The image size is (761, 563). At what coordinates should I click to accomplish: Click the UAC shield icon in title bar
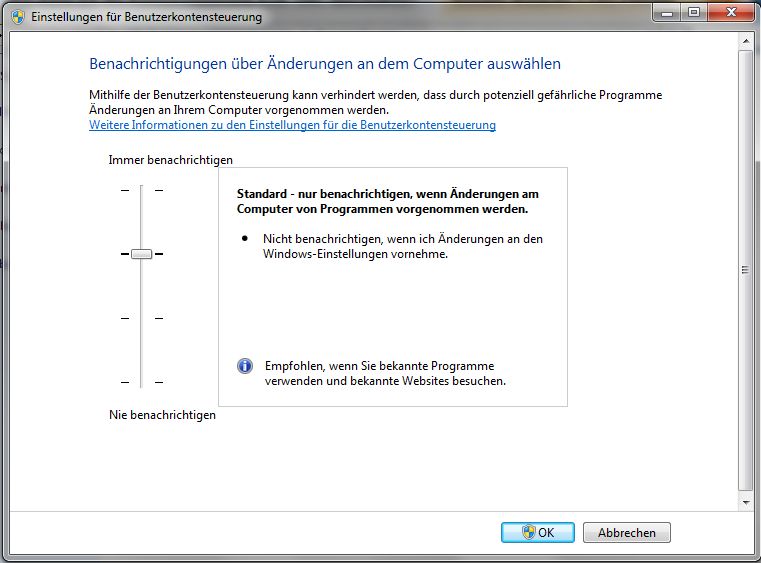(18, 17)
